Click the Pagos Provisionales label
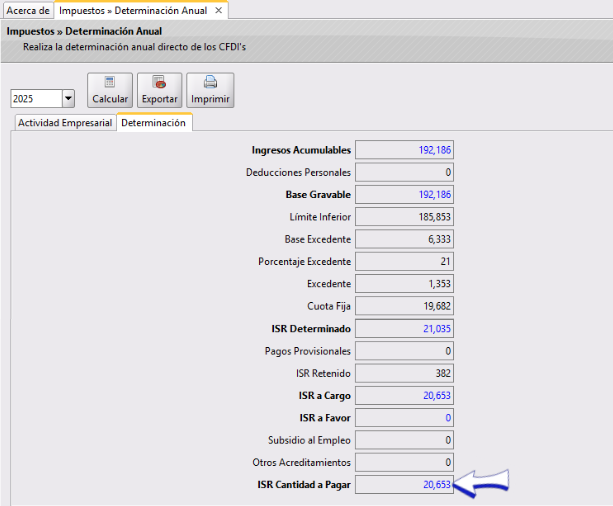Viewport: 613px width, 506px height. click(307, 351)
